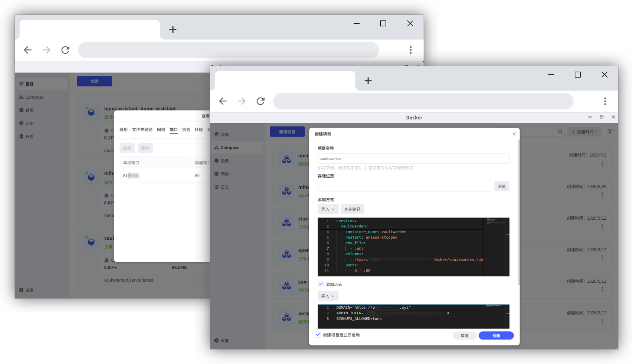
Task: Open the front browser's three-dot menu
Action: [x=605, y=101]
